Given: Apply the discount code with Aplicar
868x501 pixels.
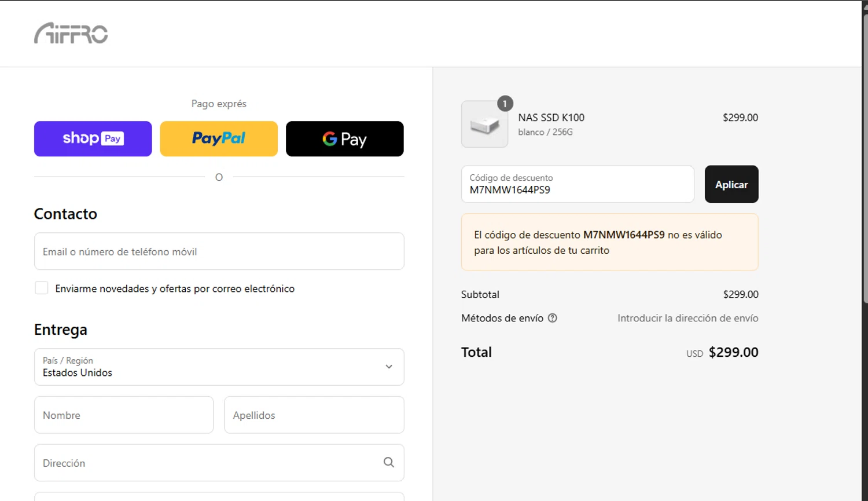Looking at the screenshot, I should point(731,184).
